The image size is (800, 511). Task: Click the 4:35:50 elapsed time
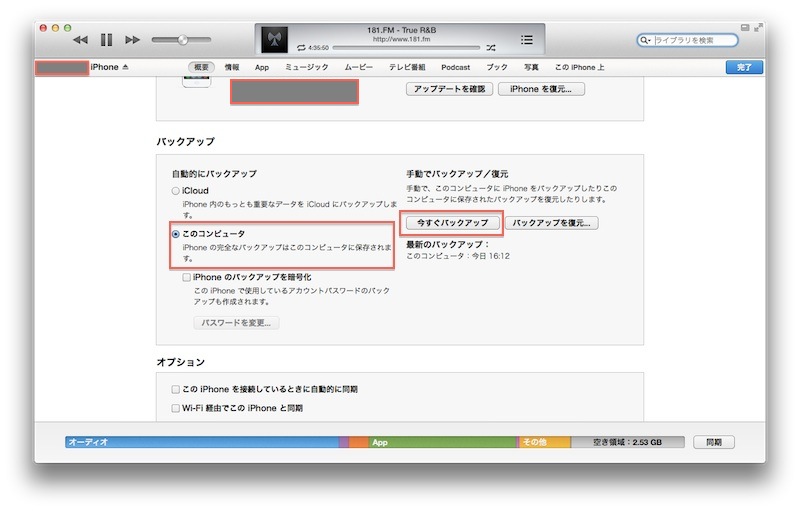pyautogui.click(x=318, y=48)
